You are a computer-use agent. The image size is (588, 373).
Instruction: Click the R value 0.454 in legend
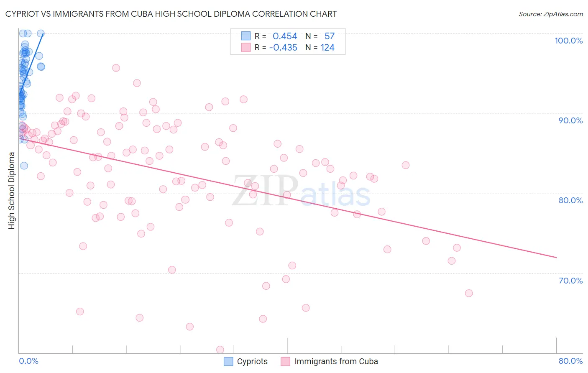point(285,36)
